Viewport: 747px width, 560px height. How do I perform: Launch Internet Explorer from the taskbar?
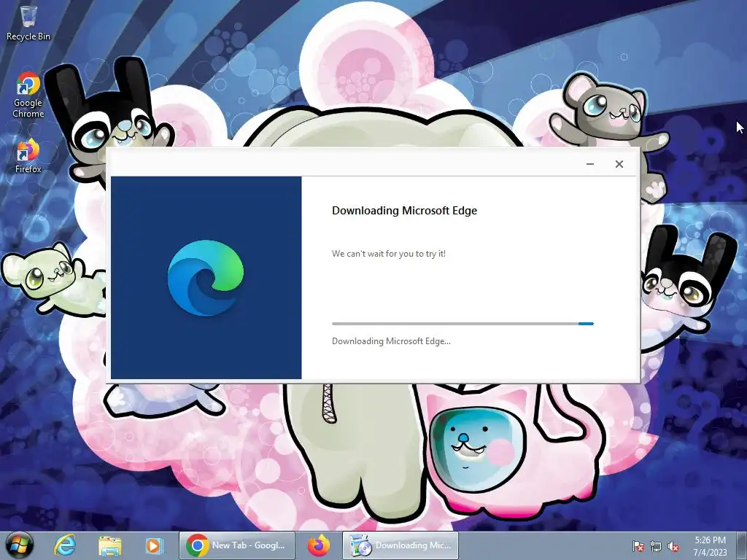tap(65, 545)
